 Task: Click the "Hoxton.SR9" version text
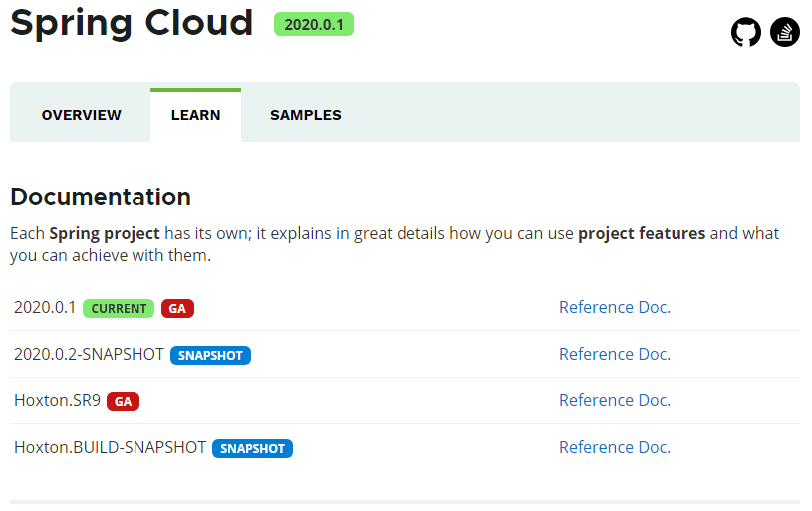pos(57,400)
